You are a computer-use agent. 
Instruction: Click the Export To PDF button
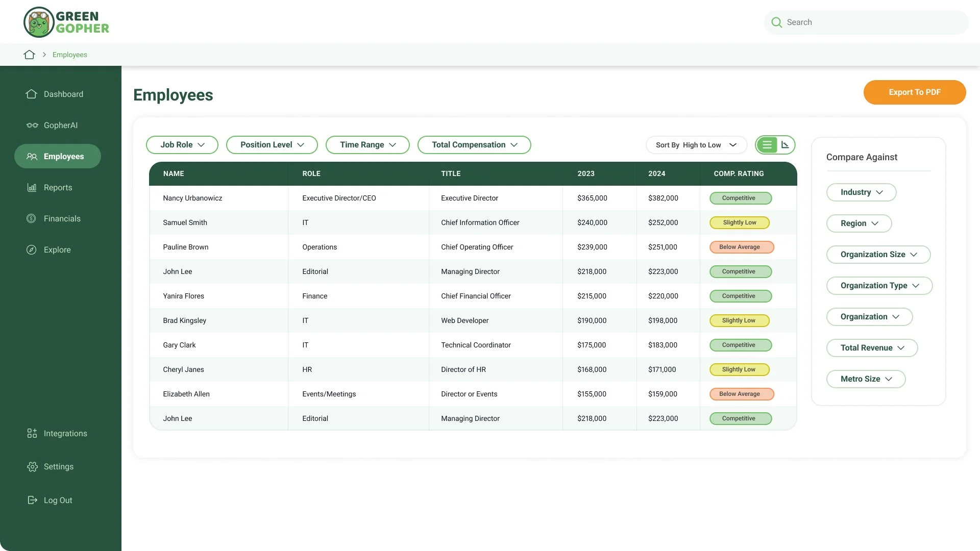[x=914, y=92]
